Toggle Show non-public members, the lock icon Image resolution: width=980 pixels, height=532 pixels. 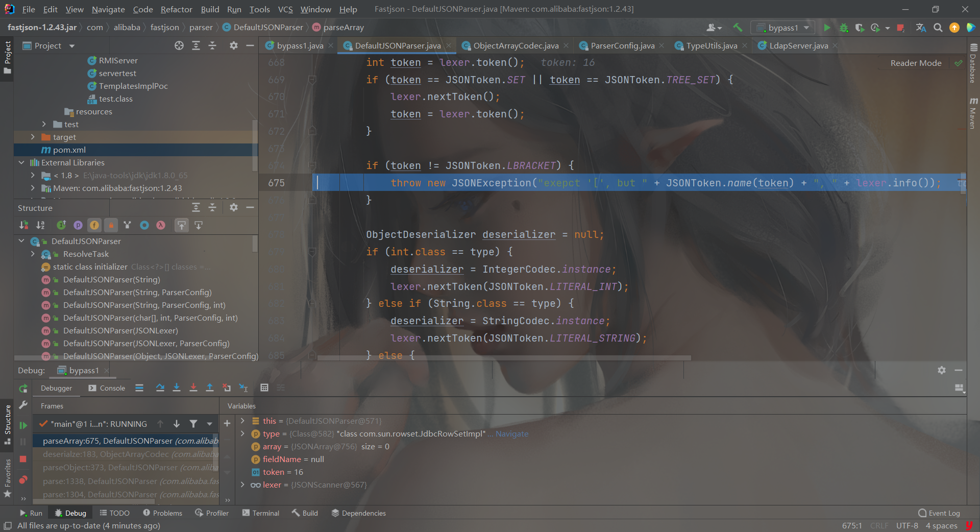(111, 225)
